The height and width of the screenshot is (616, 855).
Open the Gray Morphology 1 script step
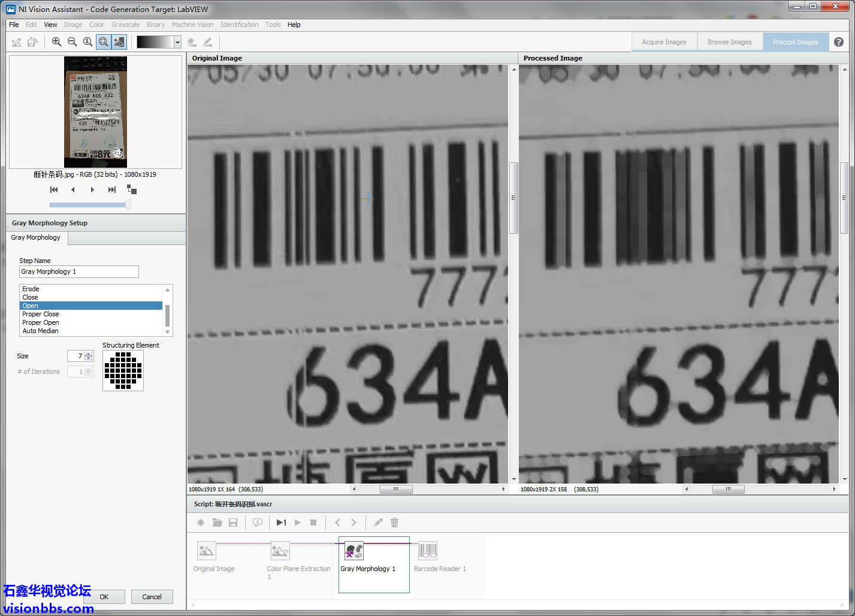click(354, 551)
